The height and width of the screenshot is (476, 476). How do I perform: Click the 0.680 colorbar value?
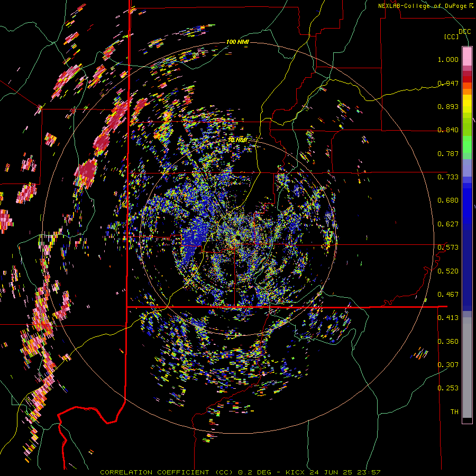click(x=448, y=200)
